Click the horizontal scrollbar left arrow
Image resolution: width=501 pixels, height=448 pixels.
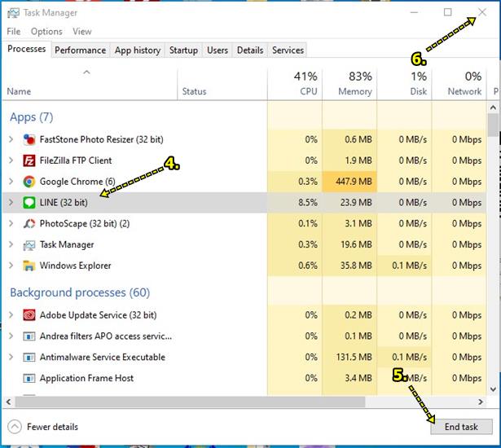[9, 402]
